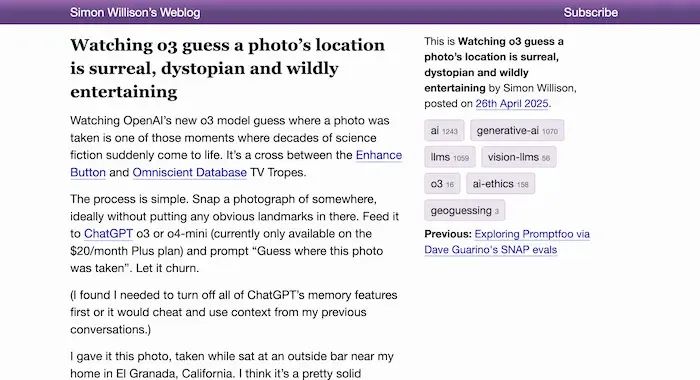The width and height of the screenshot is (700, 380).
Task: Select the ai tag
Action: tap(444, 131)
